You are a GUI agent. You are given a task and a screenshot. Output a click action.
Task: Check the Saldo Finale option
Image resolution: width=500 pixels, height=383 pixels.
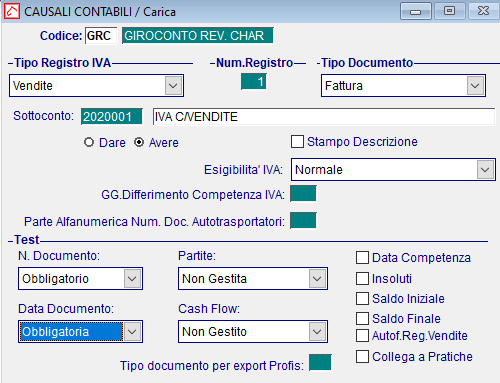point(362,318)
